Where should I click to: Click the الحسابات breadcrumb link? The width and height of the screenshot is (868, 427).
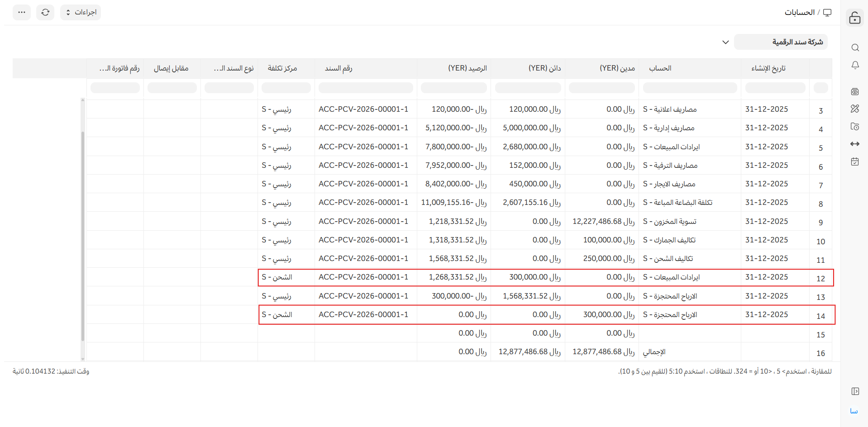(799, 12)
